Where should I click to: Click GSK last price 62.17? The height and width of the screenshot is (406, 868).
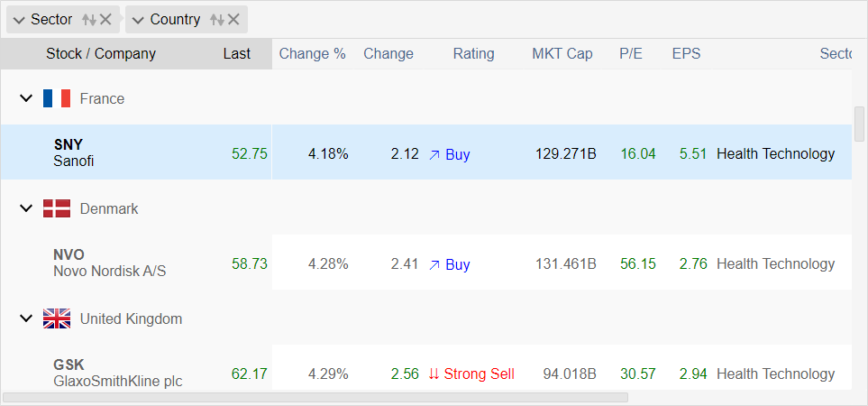click(249, 374)
